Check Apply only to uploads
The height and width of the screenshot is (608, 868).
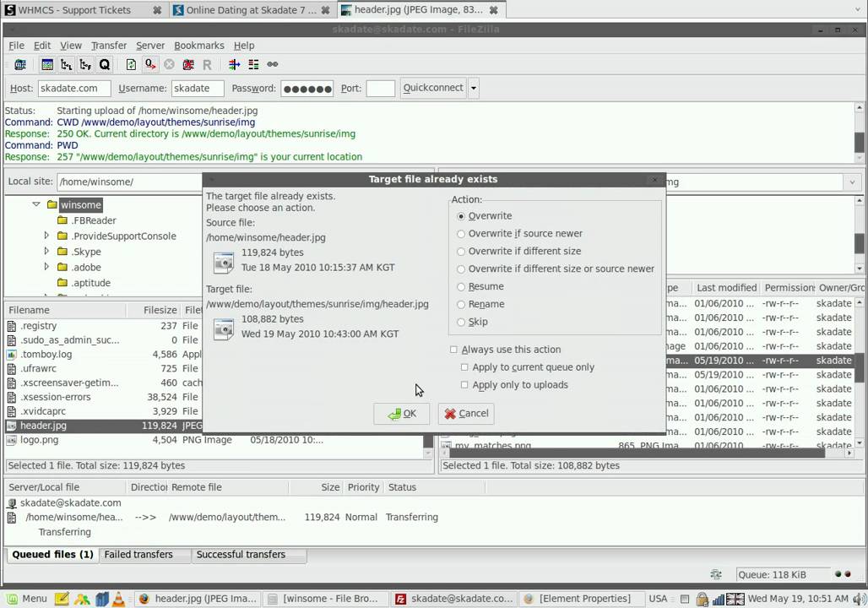[x=464, y=385]
